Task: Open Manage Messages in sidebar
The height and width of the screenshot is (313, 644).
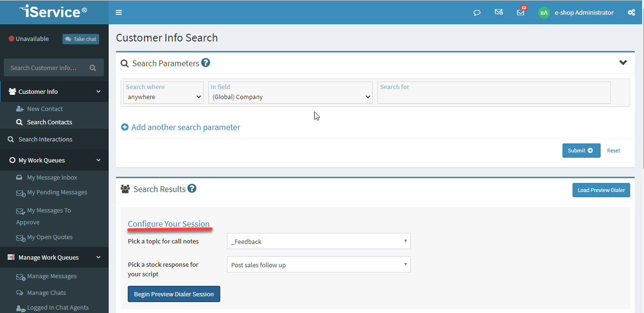Action: (52, 276)
